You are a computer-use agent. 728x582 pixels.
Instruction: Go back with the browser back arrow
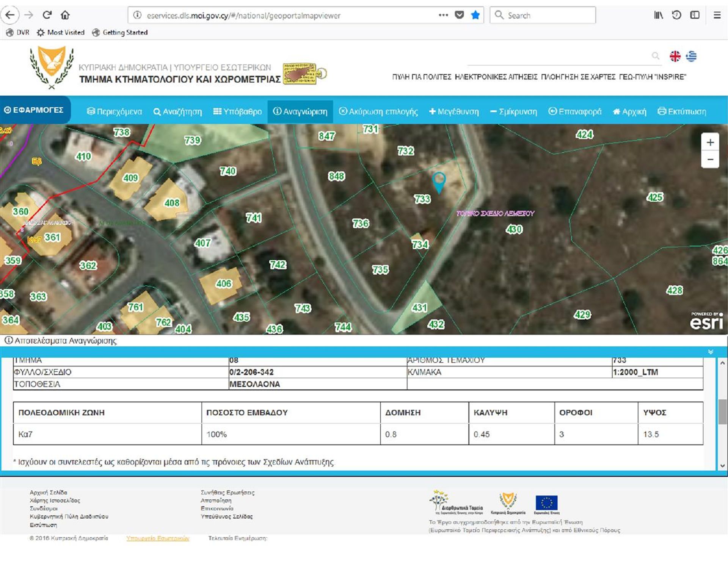pos(10,15)
